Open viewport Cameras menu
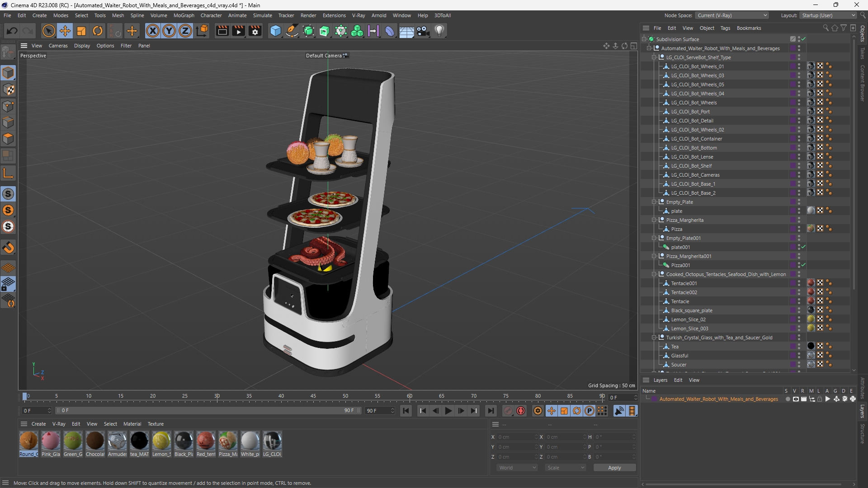This screenshot has width=868, height=488. (58, 46)
